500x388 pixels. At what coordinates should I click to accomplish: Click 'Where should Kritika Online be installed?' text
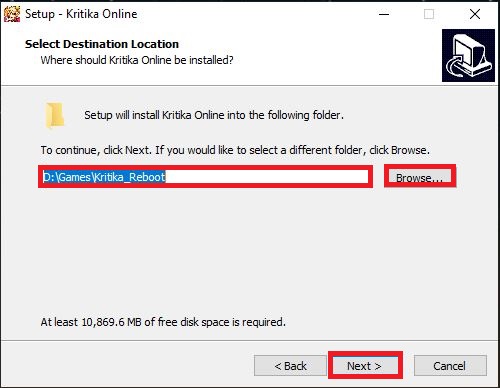(x=137, y=60)
